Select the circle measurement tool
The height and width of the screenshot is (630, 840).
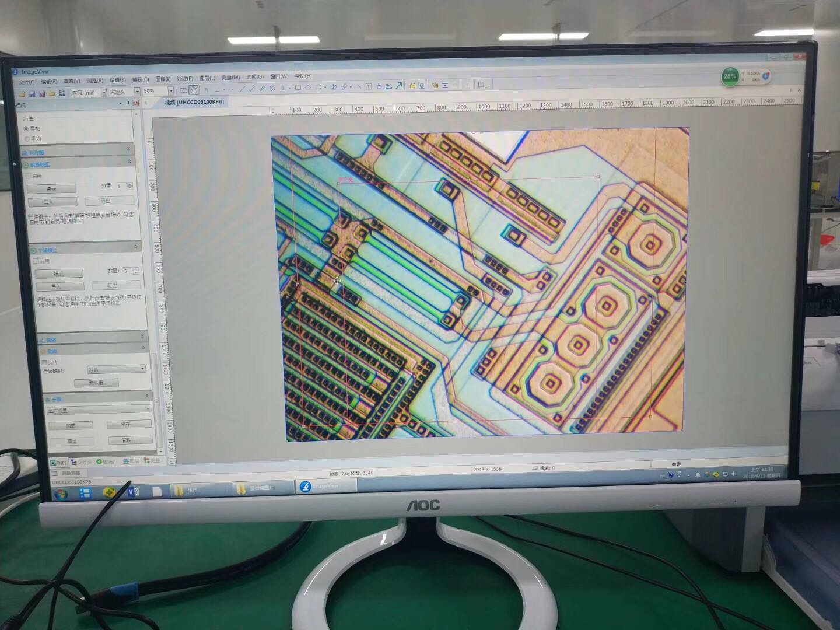[x=318, y=87]
